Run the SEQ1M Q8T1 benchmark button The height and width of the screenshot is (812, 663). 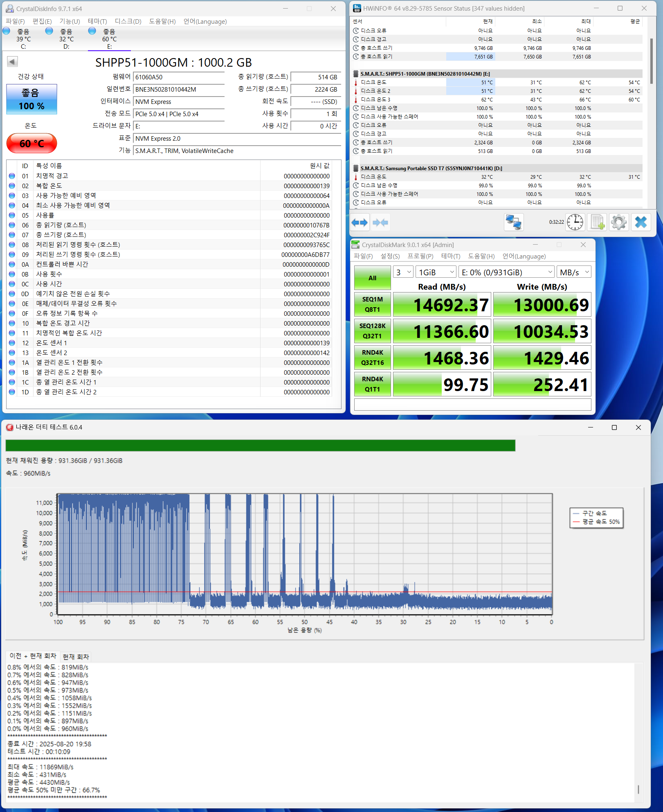372,304
